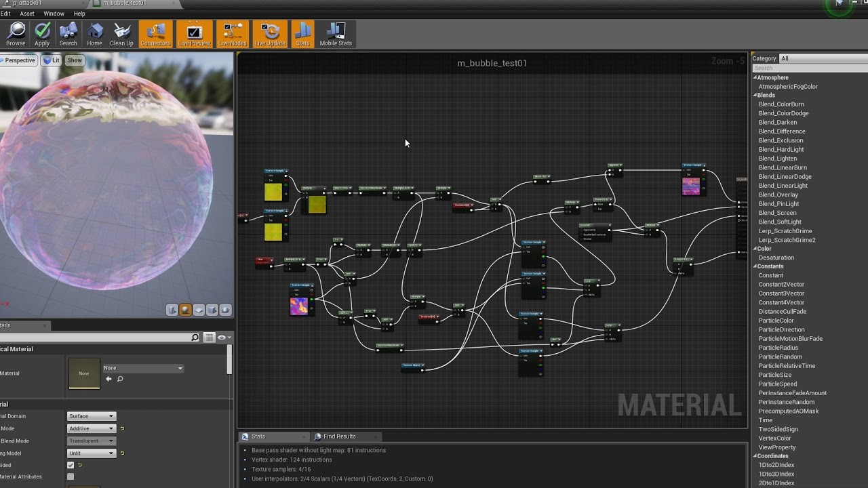Open the Material Domain dropdown
This screenshot has width=868, height=488.
coord(91,415)
